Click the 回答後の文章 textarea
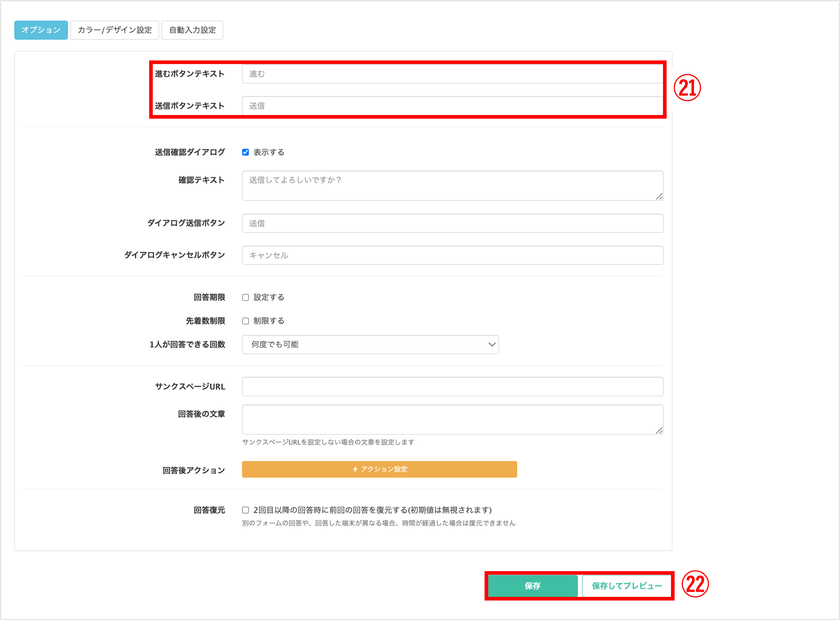 452,419
